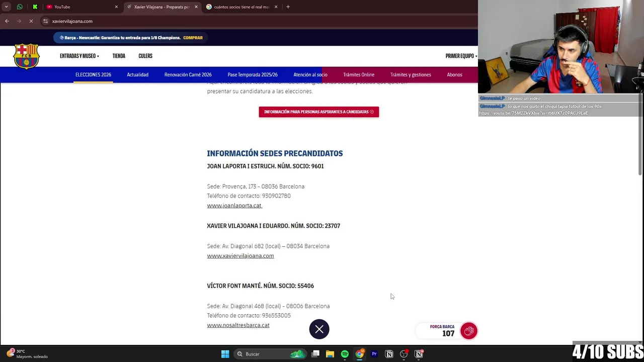Screen dimensions: 644x362
Task: Go forward to the next page
Action: pos(19,21)
